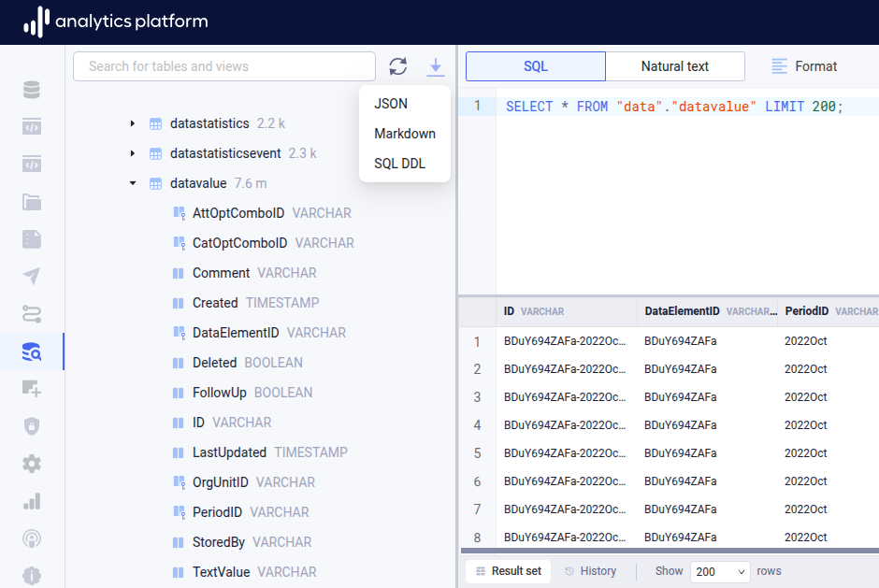This screenshot has height=588, width=879.
Task: Open the info icon at sidebar bottom
Action: click(x=32, y=576)
